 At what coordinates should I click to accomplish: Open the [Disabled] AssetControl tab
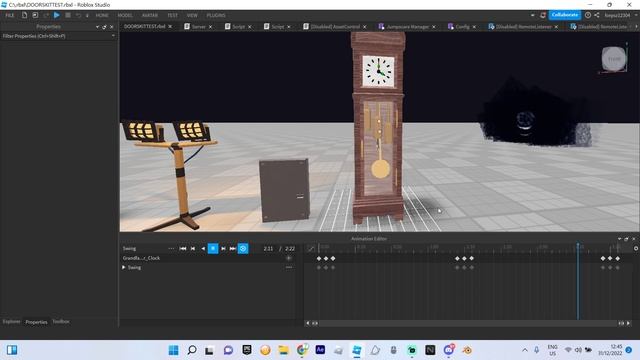(335, 27)
